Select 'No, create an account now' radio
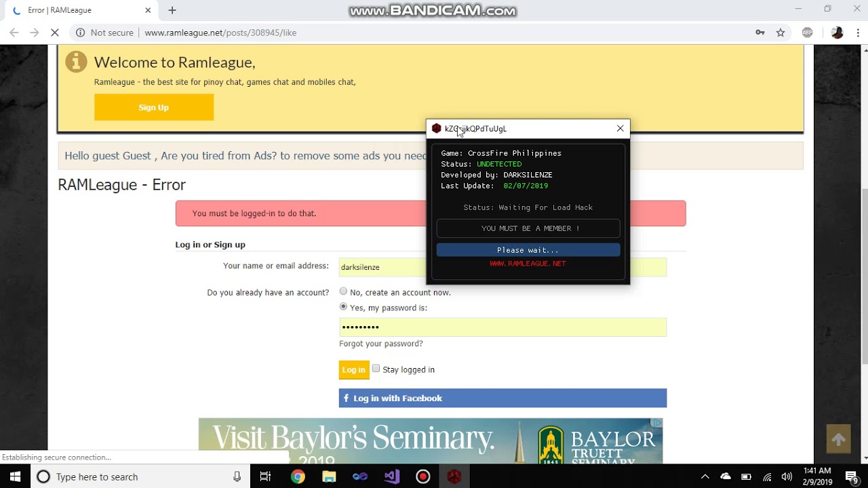This screenshot has height=488, width=868. [343, 291]
